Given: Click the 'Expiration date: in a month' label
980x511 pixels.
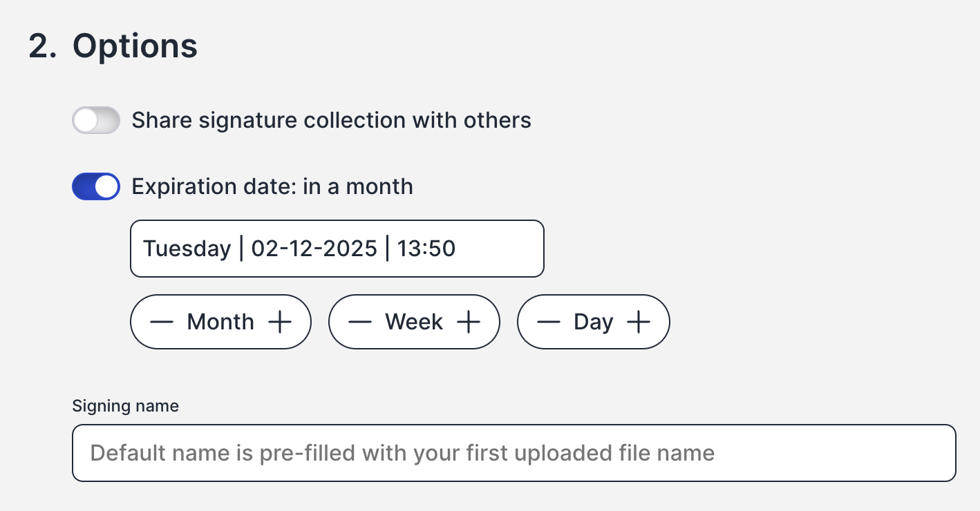Looking at the screenshot, I should pos(272,187).
